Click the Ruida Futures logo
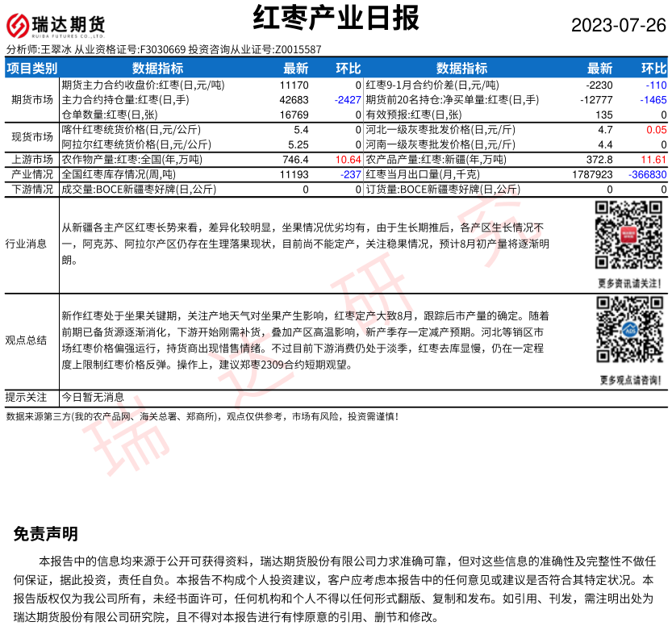 point(56,27)
